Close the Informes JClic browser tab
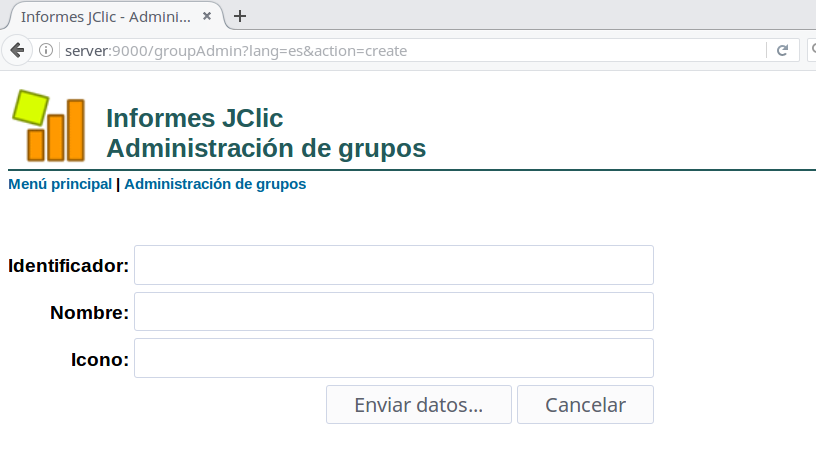Screen dimensions: 816x454 pos(207,17)
